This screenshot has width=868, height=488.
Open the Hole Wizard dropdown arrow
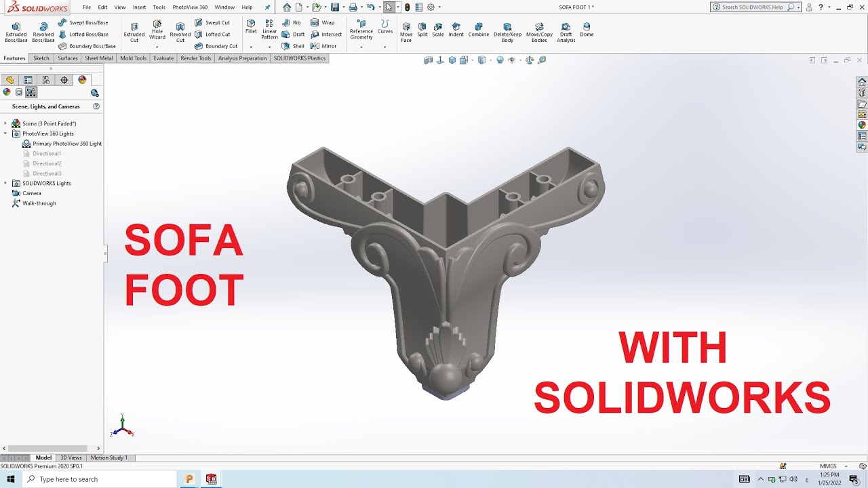coord(157,47)
